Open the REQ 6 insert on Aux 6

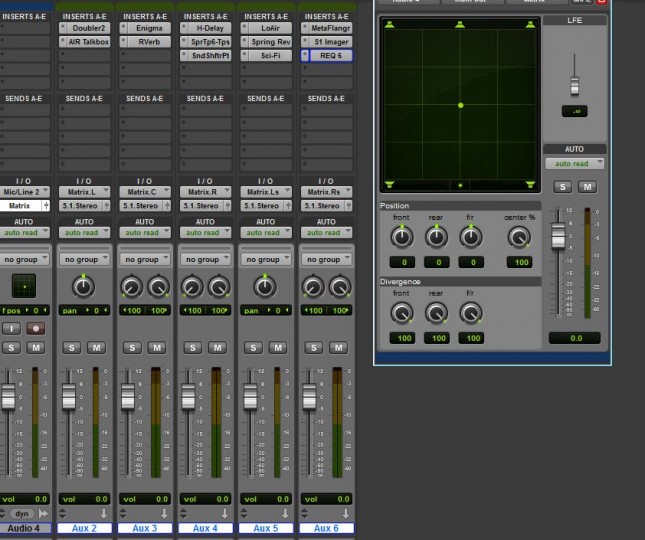point(330,56)
